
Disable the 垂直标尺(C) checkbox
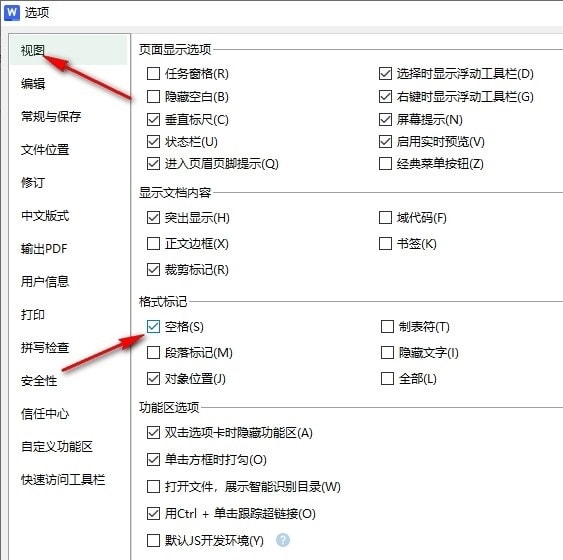[153, 120]
